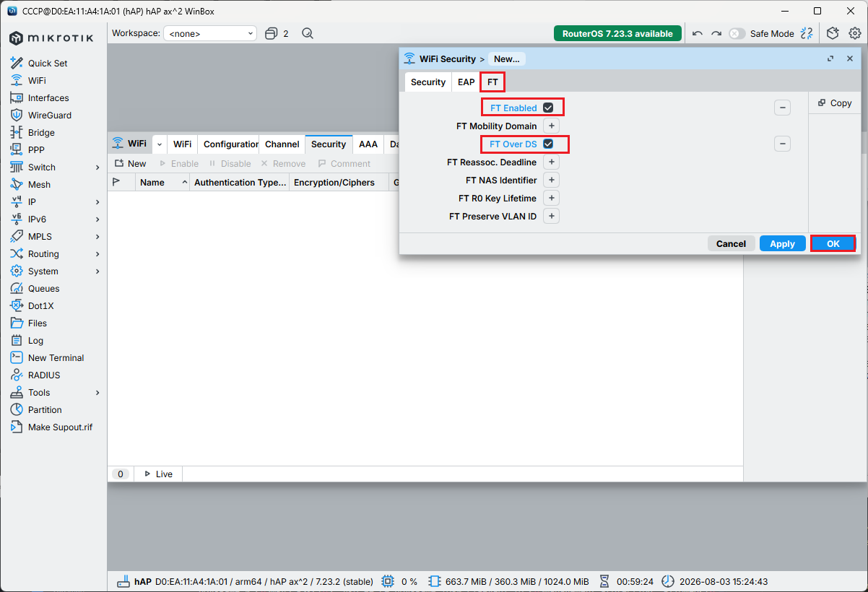The width and height of the screenshot is (868, 592).
Task: Open Interfaces in the sidebar
Action: point(48,97)
